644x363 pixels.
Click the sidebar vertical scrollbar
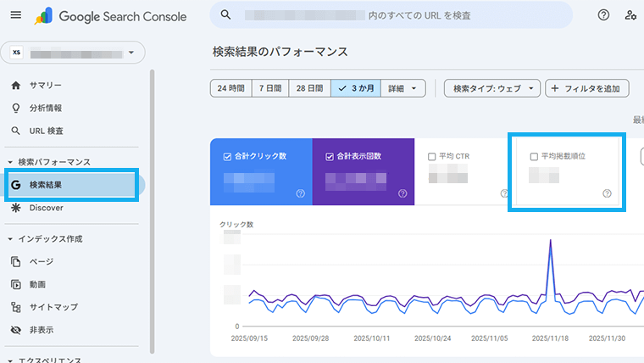coord(152,212)
